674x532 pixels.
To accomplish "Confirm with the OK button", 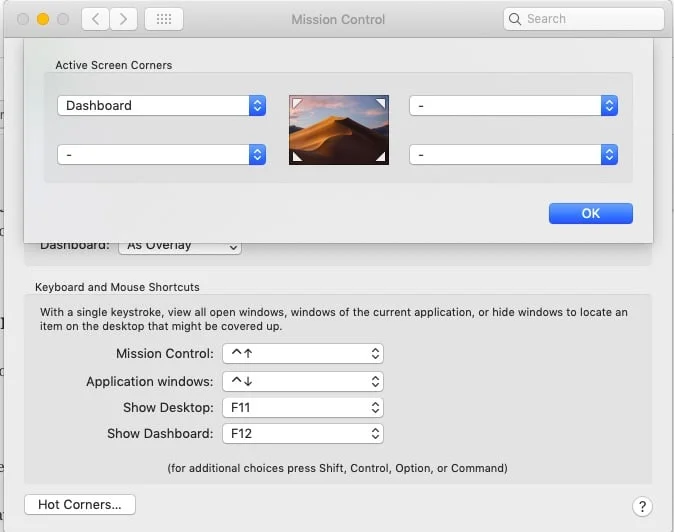I will [591, 214].
